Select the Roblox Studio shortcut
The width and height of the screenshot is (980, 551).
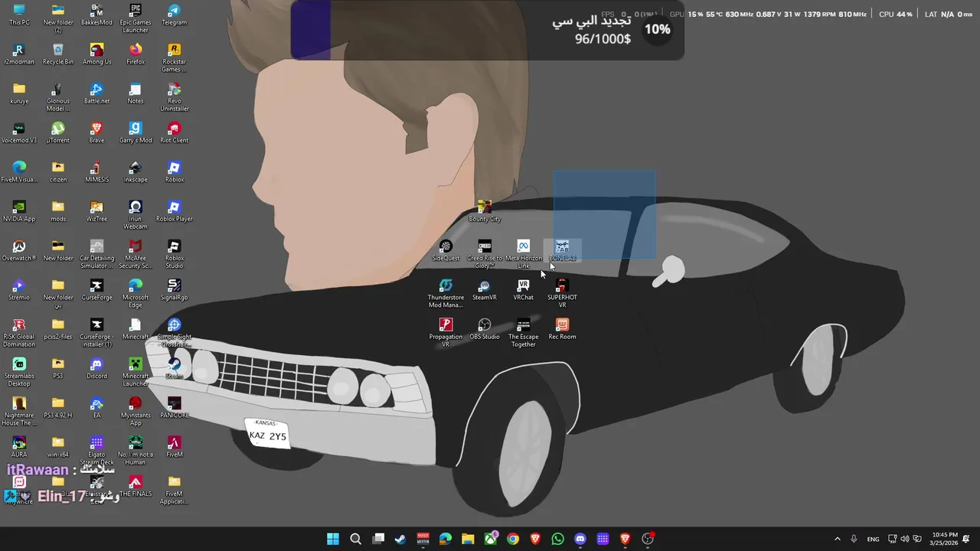[174, 254]
